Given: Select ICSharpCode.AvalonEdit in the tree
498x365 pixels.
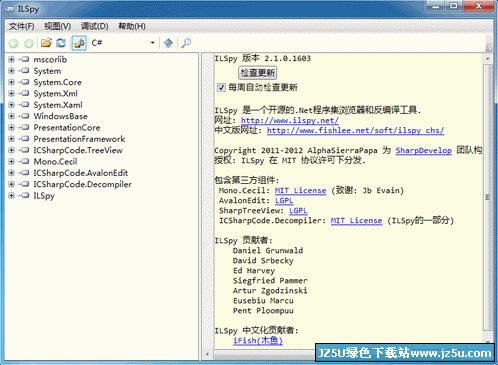Looking at the screenshot, I should click(x=81, y=173).
